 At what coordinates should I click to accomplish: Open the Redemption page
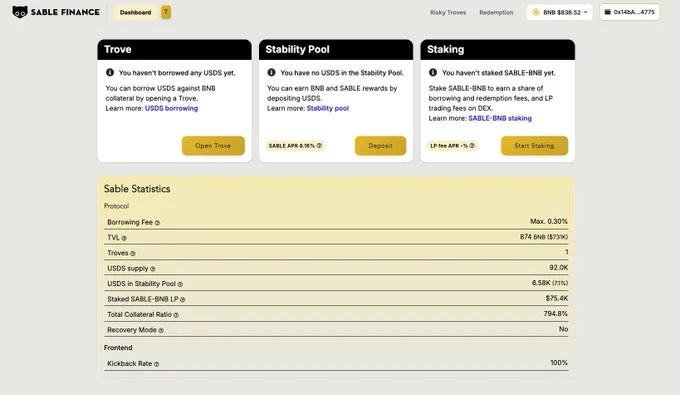click(496, 13)
